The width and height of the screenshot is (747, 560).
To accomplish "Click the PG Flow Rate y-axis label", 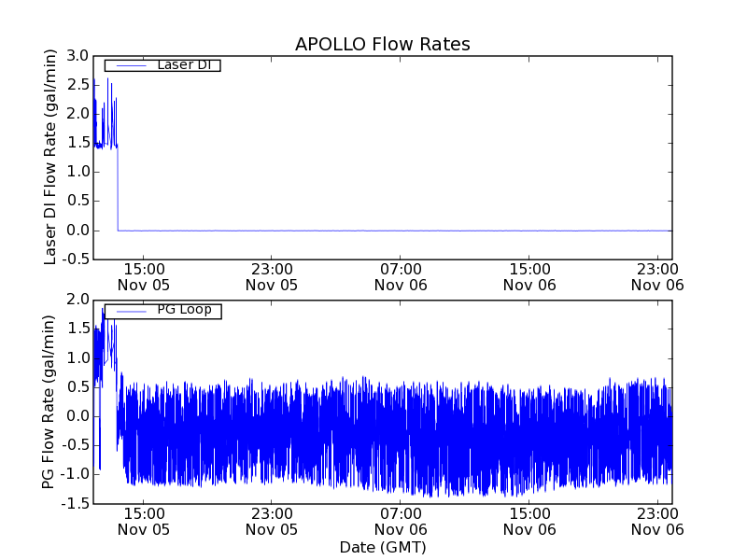I will (x=51, y=401).
